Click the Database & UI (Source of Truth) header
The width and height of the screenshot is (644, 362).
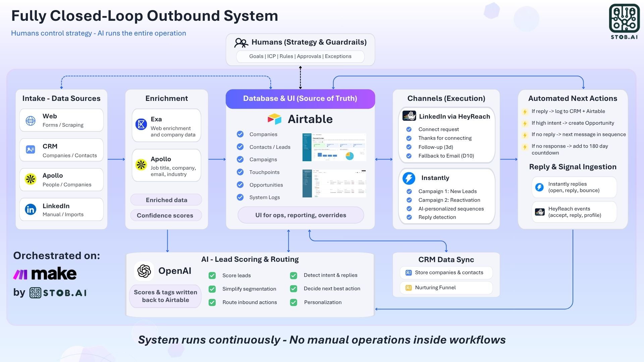[x=300, y=99]
